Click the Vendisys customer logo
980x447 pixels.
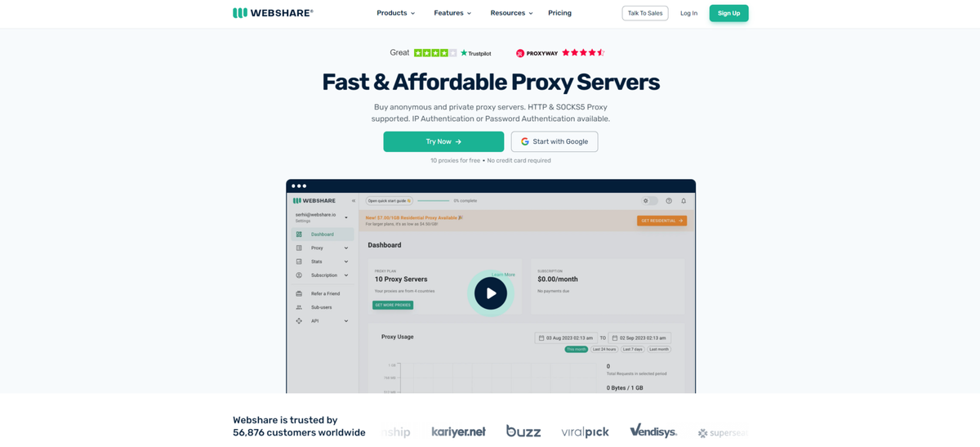(x=653, y=431)
